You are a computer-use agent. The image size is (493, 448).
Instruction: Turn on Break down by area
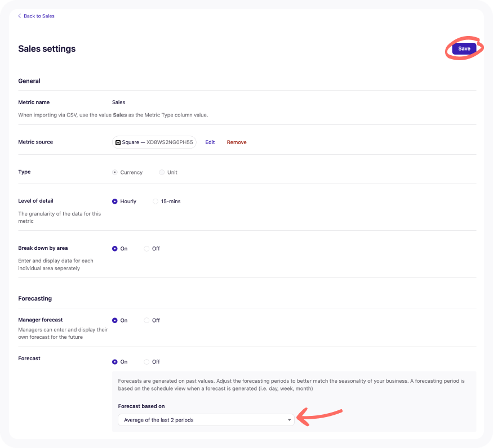pos(115,249)
